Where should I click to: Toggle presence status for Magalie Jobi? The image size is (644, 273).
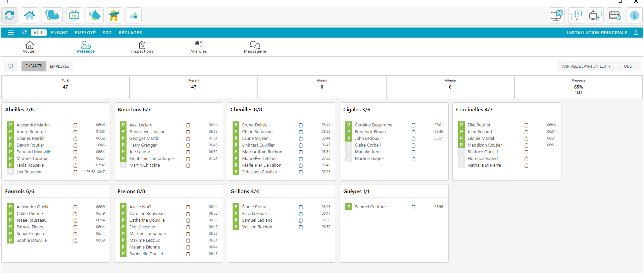(x=349, y=152)
